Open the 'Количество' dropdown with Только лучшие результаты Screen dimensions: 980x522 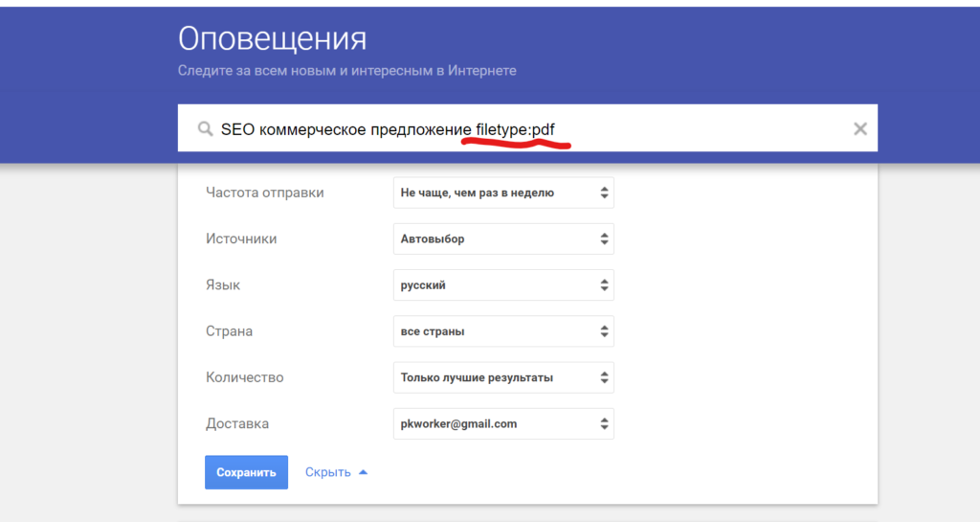click(502, 377)
